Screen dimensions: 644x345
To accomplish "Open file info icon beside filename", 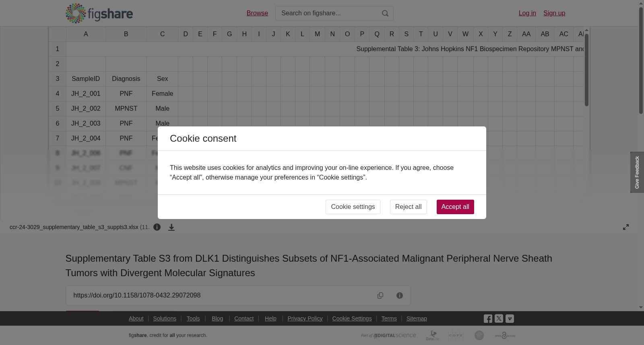I will (157, 227).
